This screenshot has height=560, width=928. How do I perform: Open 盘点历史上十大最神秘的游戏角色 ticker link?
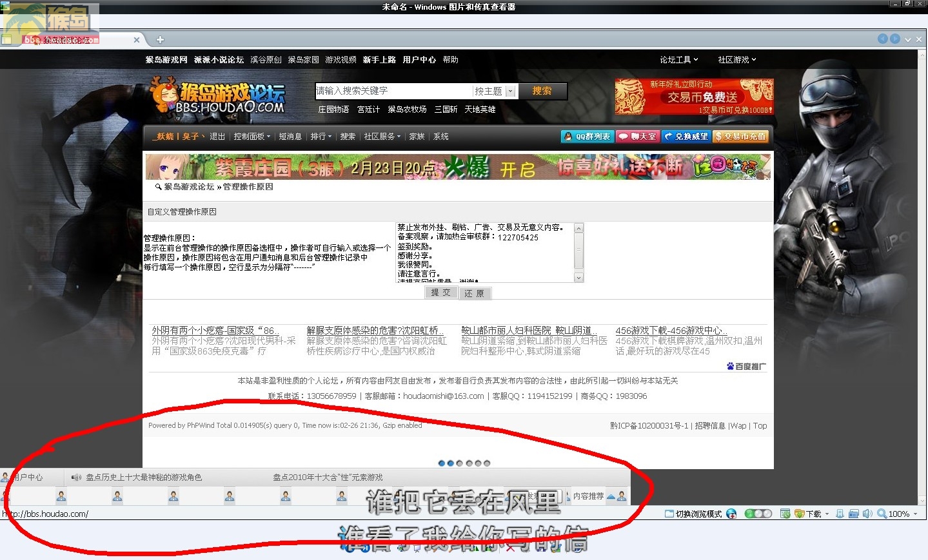144,478
